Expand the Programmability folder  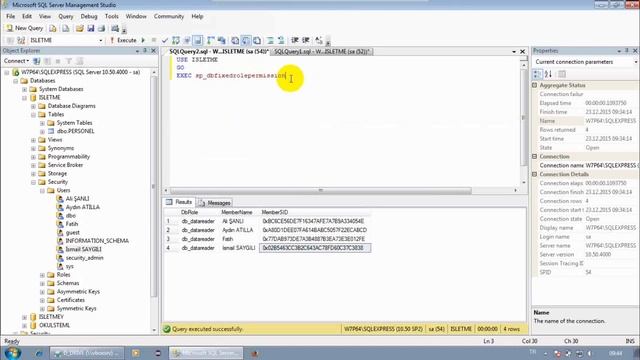33,157
